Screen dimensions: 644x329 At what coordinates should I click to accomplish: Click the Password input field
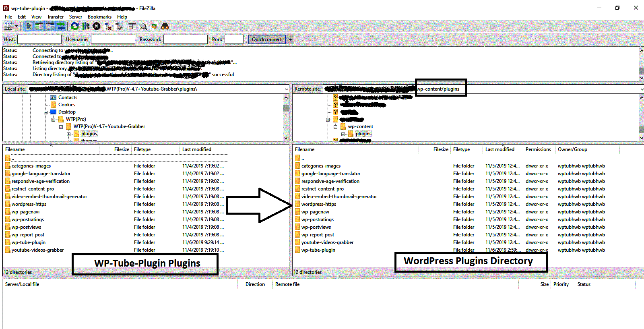[x=186, y=39]
